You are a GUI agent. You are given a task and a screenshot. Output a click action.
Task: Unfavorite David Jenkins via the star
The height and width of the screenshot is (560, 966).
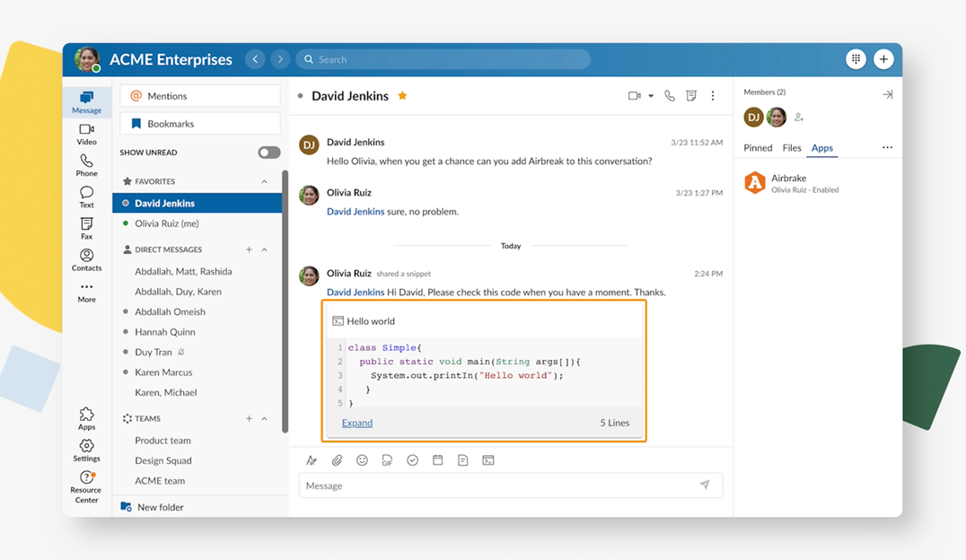402,95
